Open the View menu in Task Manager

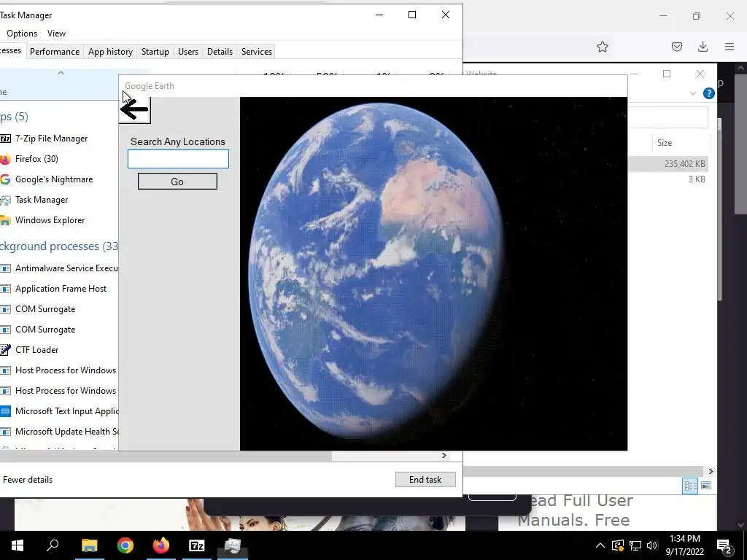[x=56, y=34]
